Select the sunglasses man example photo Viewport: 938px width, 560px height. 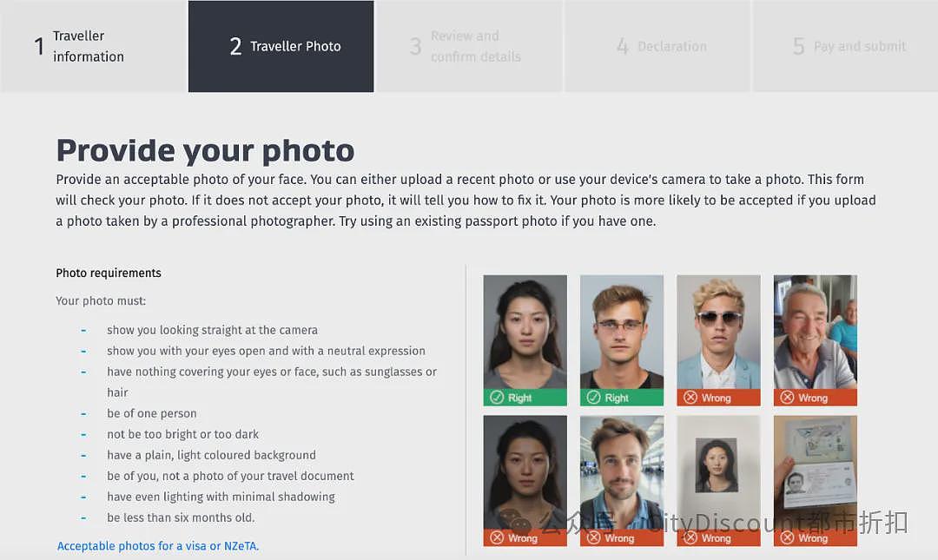click(x=718, y=332)
